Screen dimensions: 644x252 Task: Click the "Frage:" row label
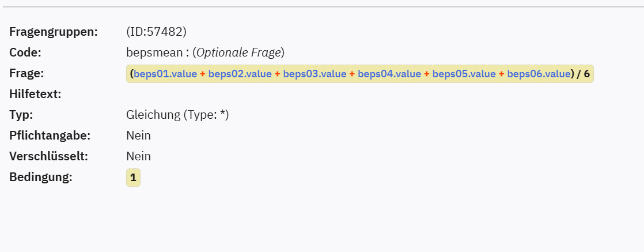26,73
